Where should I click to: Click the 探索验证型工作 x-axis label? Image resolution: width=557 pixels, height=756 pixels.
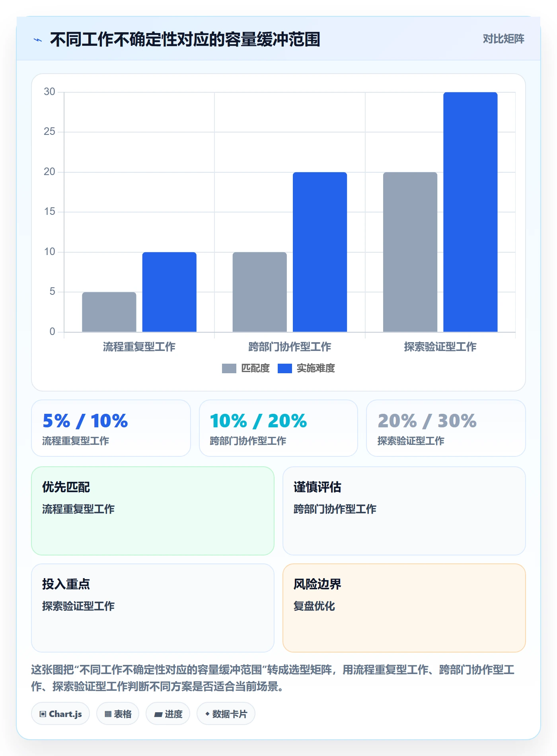click(x=440, y=347)
